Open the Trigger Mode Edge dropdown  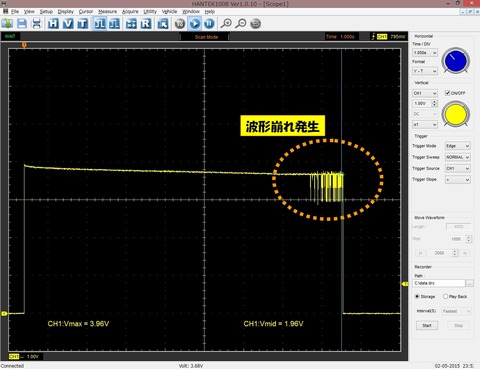point(458,146)
